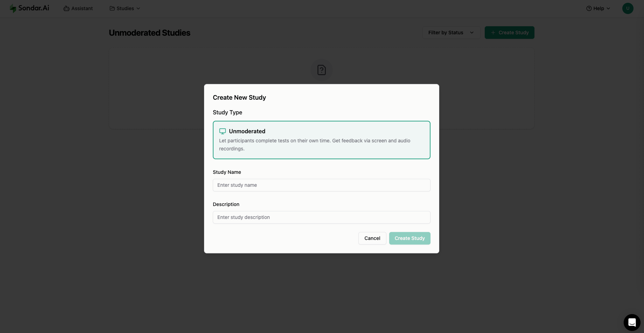
Task: Focus the Description input field
Action: click(x=321, y=217)
